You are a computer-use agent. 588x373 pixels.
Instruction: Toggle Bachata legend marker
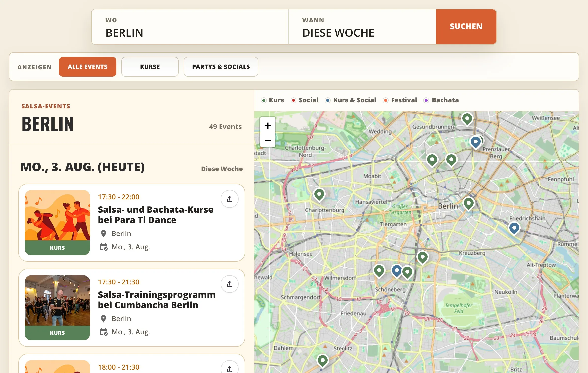pyautogui.click(x=426, y=100)
